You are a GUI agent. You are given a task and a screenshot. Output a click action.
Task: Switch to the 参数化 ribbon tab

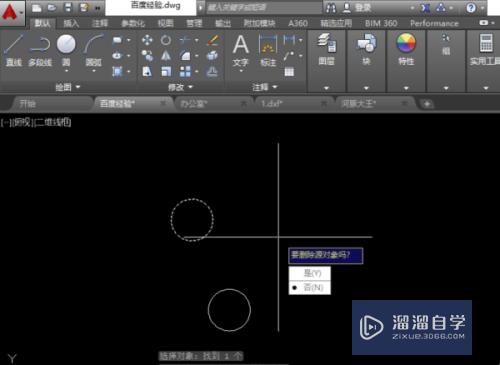point(133,23)
